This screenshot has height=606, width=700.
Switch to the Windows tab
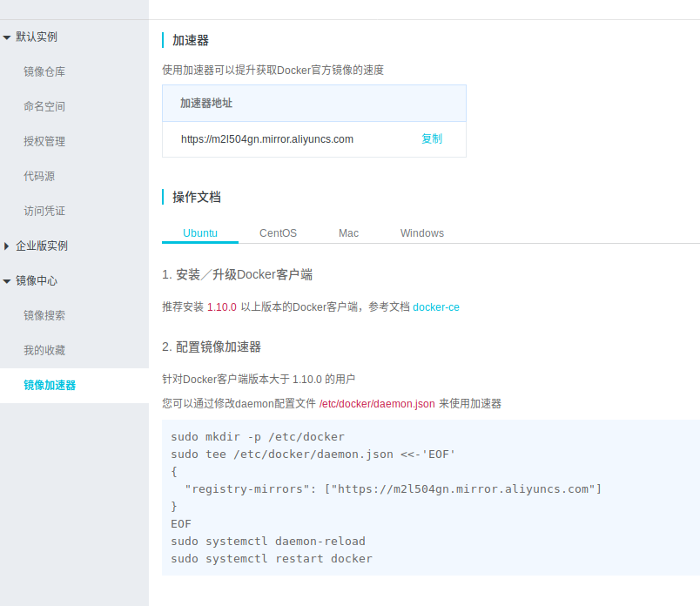click(422, 233)
